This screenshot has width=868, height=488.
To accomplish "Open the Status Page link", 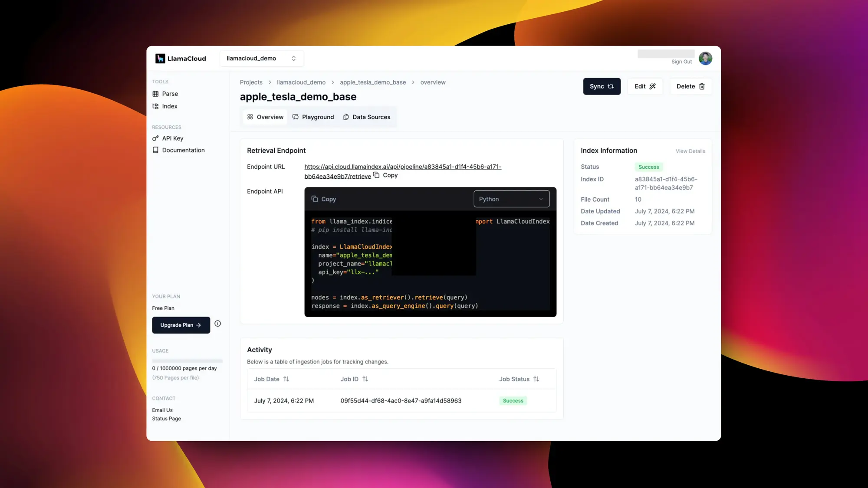I will (x=166, y=419).
